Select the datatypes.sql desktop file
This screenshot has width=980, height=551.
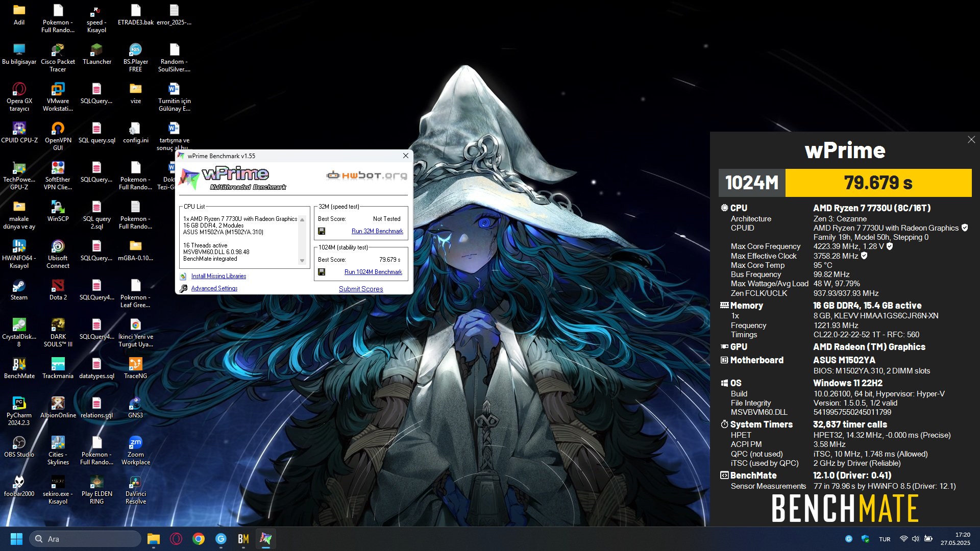tap(96, 368)
